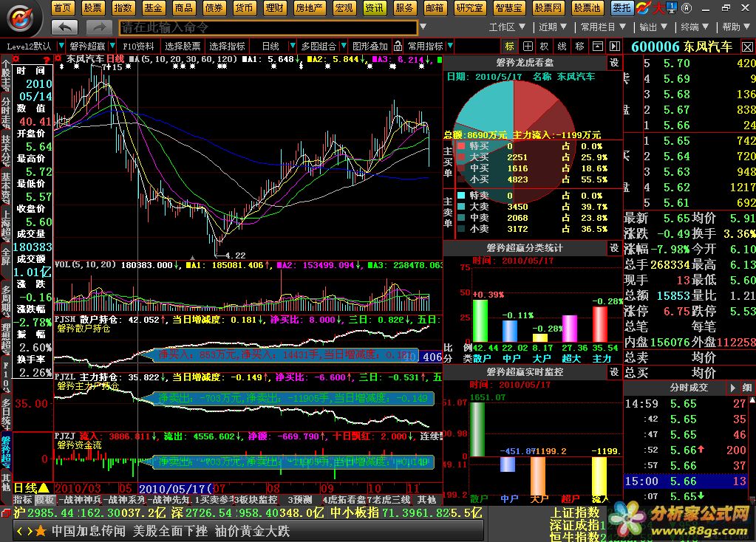The width and height of the screenshot is (756, 542).
Task: Click the orange star in news ticker
Action: click(x=41, y=531)
